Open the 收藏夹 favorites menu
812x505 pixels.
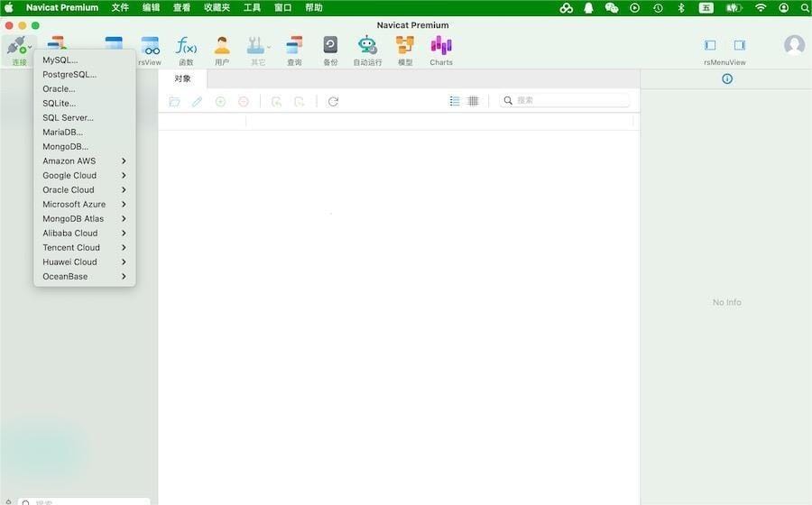pyautogui.click(x=217, y=8)
